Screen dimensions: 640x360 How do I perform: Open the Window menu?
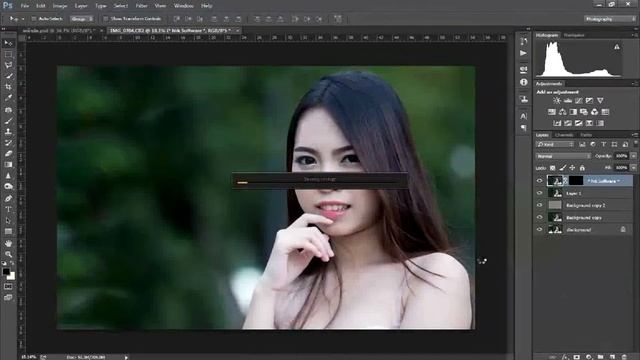[x=184, y=6]
